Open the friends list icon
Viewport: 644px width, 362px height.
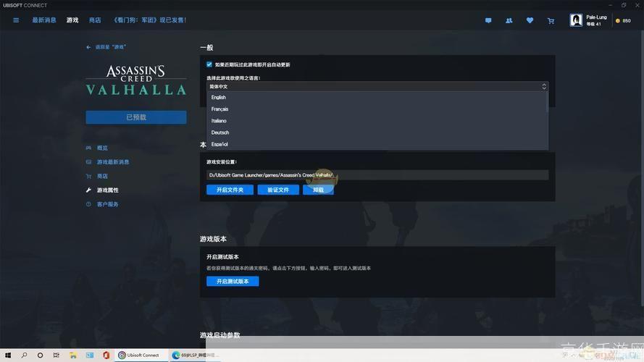(x=509, y=20)
